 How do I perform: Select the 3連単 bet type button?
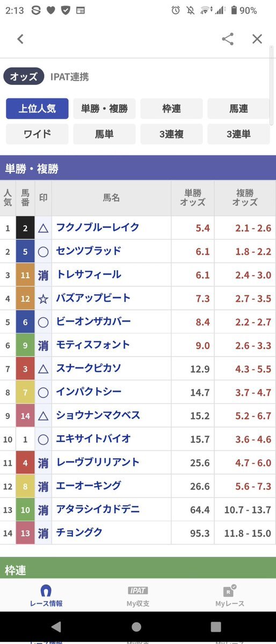238,134
